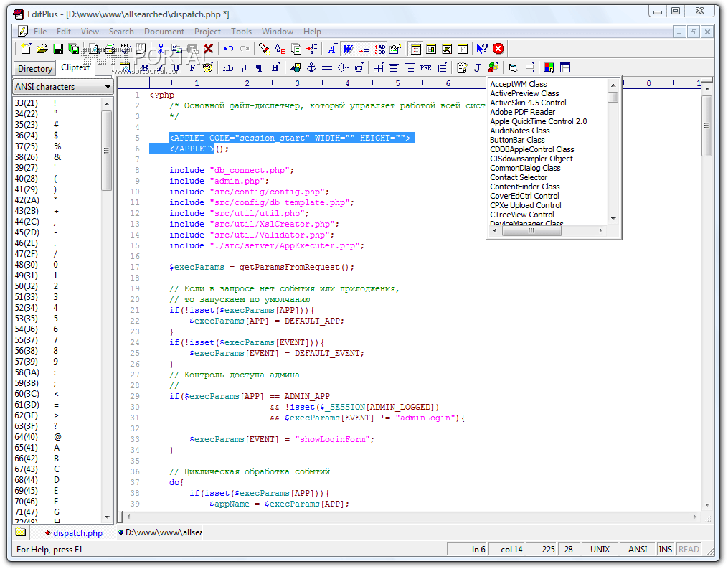The image size is (728, 569).
Task: Open the color picker palette icon
Action: [549, 68]
